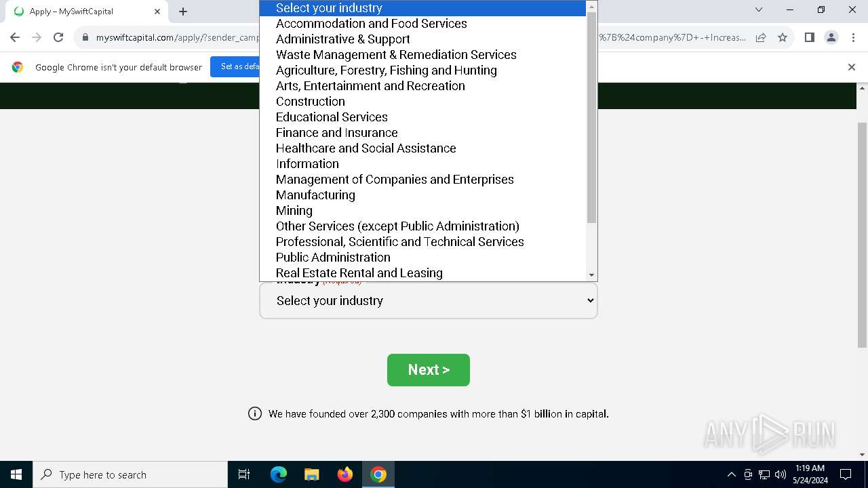
Task: Choose Accommodation and Food Services option
Action: [x=422, y=24]
